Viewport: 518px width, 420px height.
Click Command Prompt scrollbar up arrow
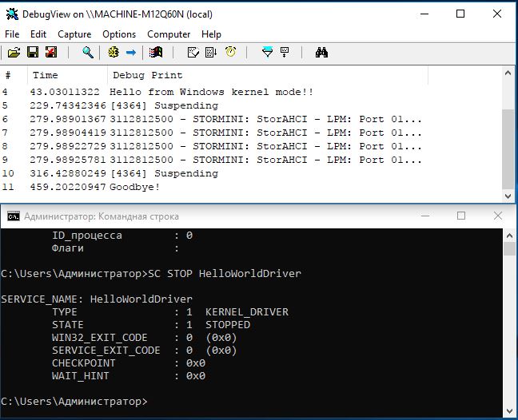[x=509, y=236]
